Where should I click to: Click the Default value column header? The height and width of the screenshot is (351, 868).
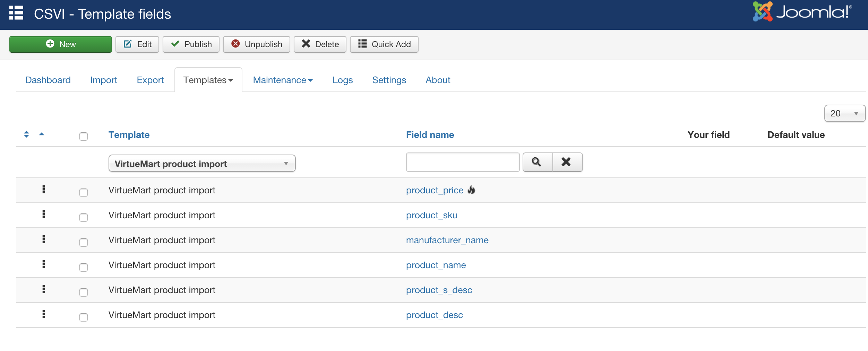click(796, 135)
